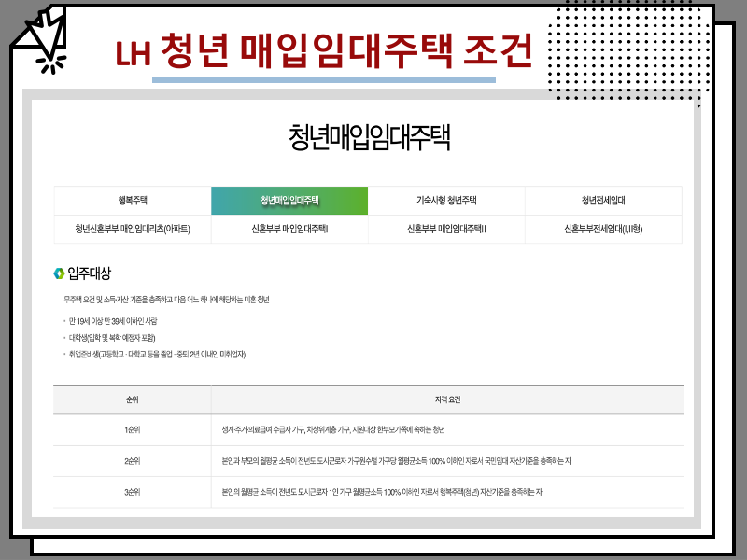Select the 1순위 row cell
747x560 pixels.
tap(132, 430)
